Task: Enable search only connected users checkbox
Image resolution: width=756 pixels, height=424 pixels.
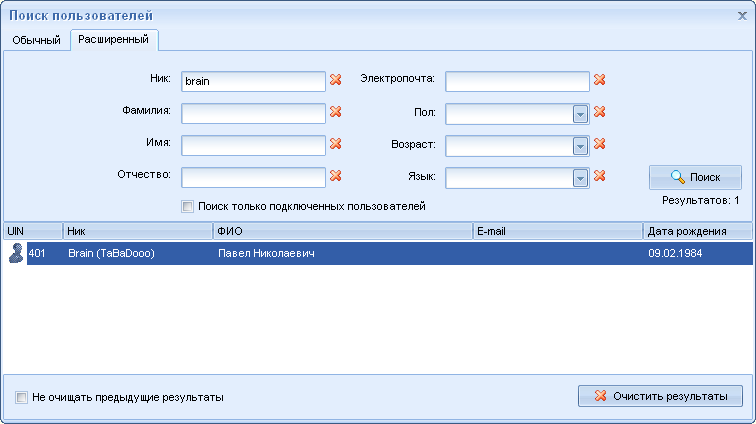Action: pos(188,207)
